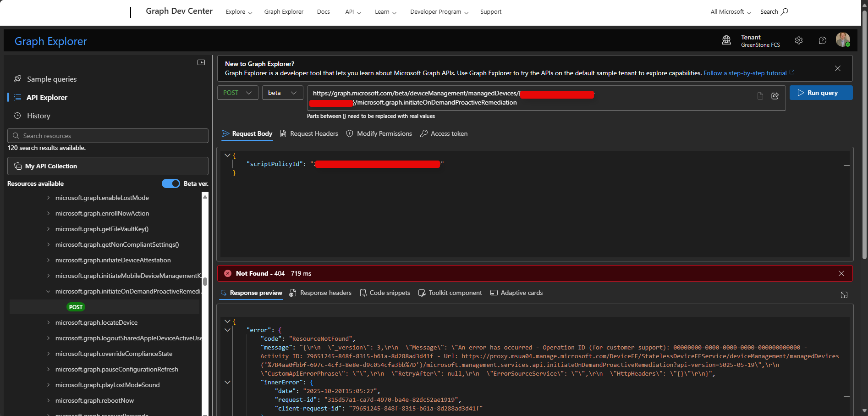
Task: Click the Graph Explorer heading
Action: [x=51, y=41]
